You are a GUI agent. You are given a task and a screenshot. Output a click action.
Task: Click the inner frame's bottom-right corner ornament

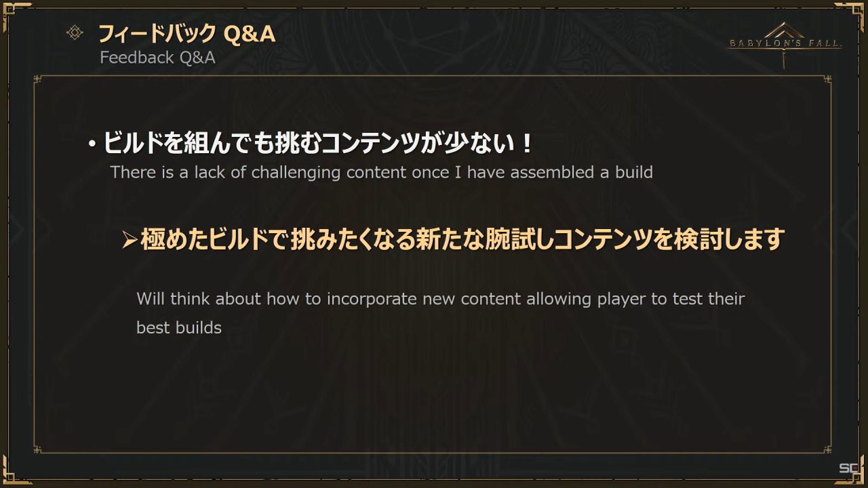tap(827, 449)
